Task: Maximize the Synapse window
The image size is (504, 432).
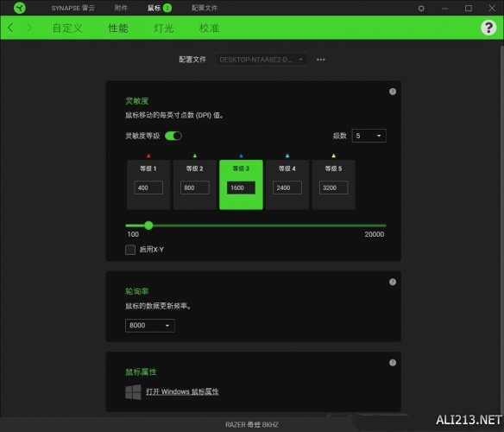Action: click(469, 9)
